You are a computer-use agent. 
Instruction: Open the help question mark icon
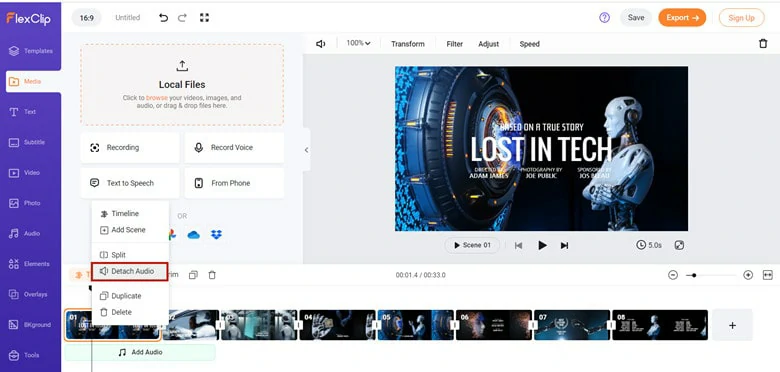pyautogui.click(x=604, y=18)
